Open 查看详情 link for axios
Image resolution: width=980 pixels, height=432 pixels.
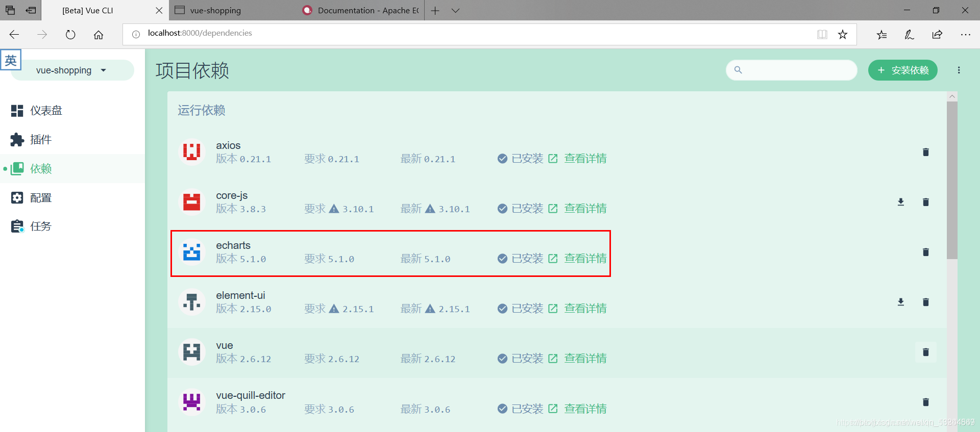585,159
